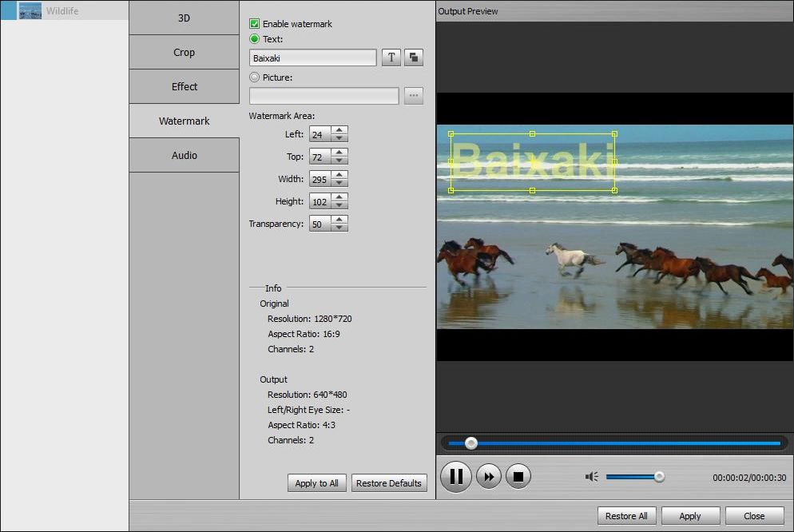Click the Restore Defaults button

[389, 483]
